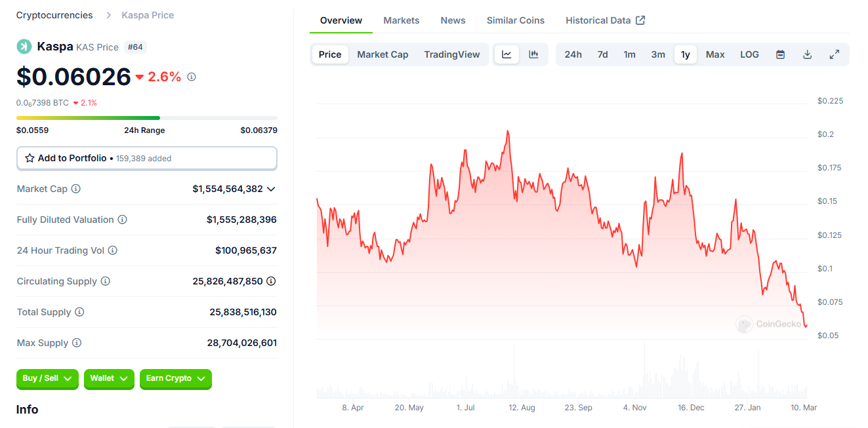
Task: Open the Buy / Sell dropdown
Action: (47, 379)
